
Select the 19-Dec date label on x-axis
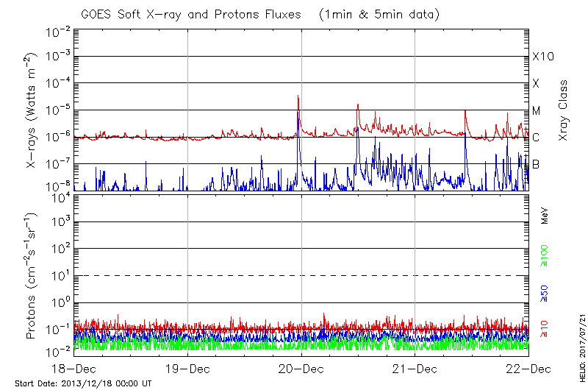tap(187, 369)
